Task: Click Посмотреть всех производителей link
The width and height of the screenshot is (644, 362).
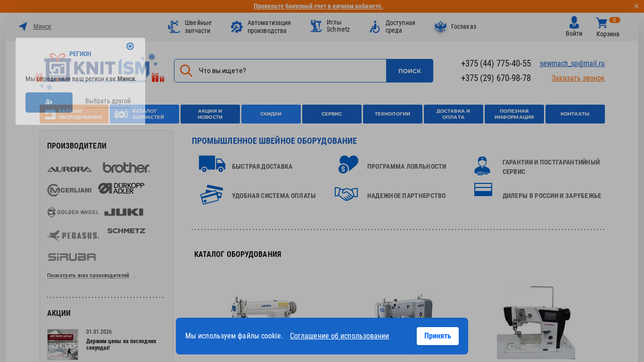Action: pos(88,275)
